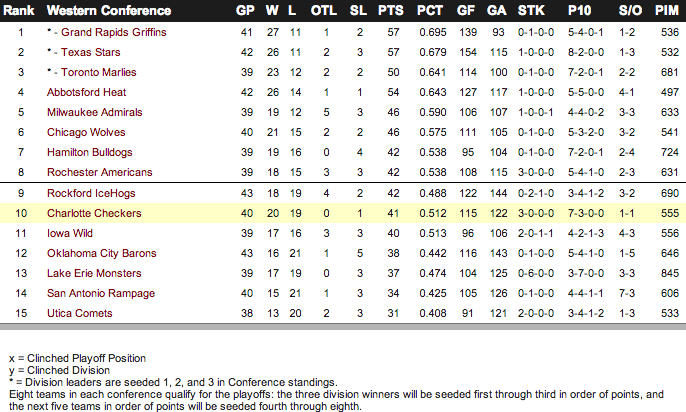Click the Iowa Wild team name

click(70, 234)
